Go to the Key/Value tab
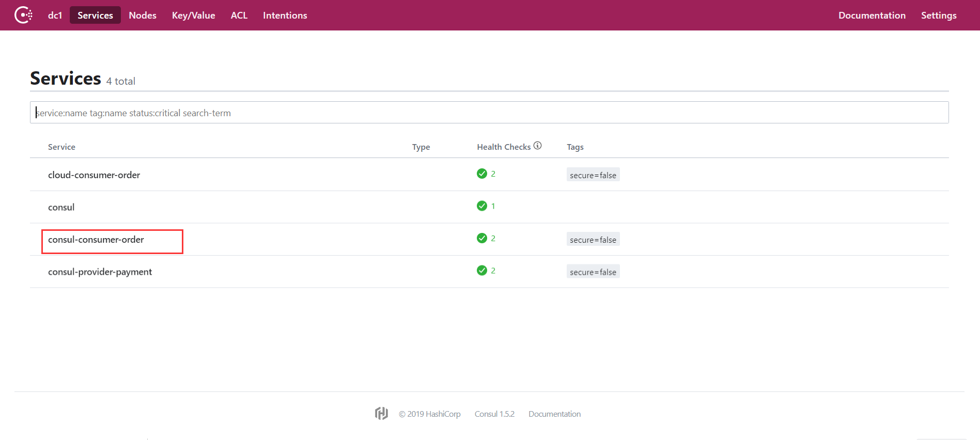This screenshot has width=980, height=440. pyautogui.click(x=194, y=15)
